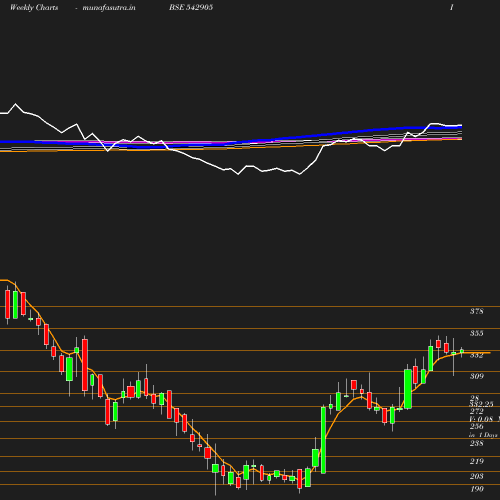Image resolution: width=500 pixels, height=500 pixels.
Task: Click the peak of the white indicator line
Action: (x=15, y=104)
